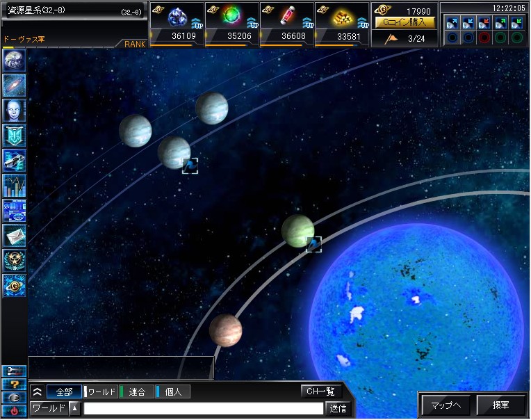Click the red power logout icon
The image size is (531, 420).
coord(14,410)
